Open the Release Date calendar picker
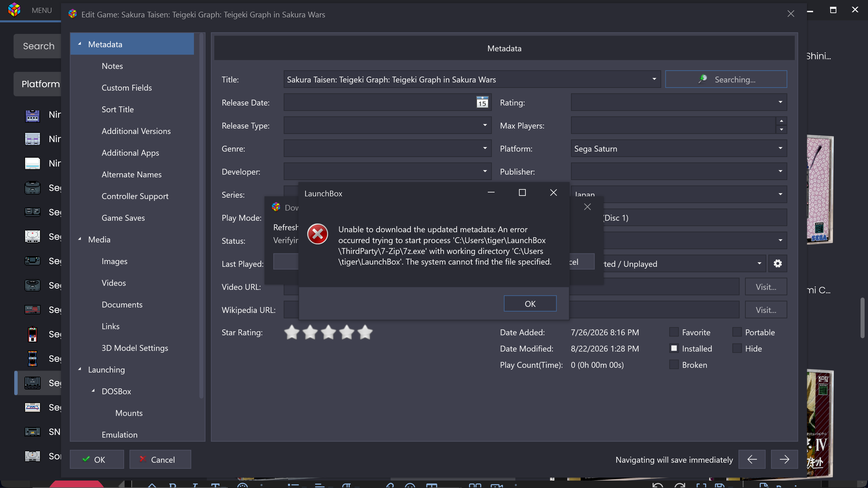 [x=482, y=102]
